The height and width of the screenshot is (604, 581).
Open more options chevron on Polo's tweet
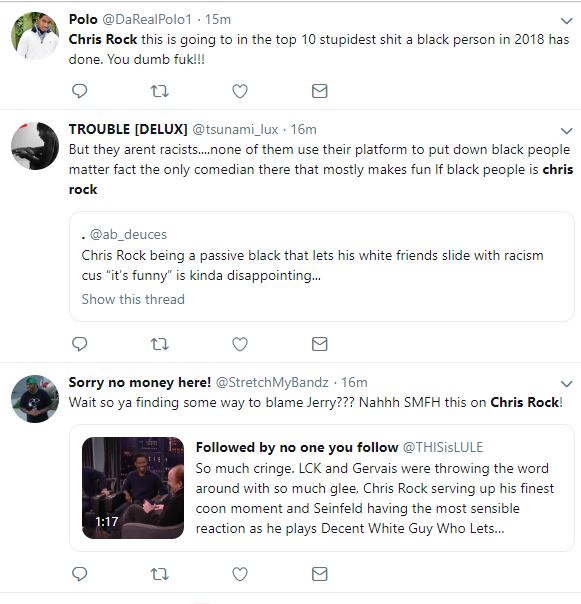(x=566, y=21)
